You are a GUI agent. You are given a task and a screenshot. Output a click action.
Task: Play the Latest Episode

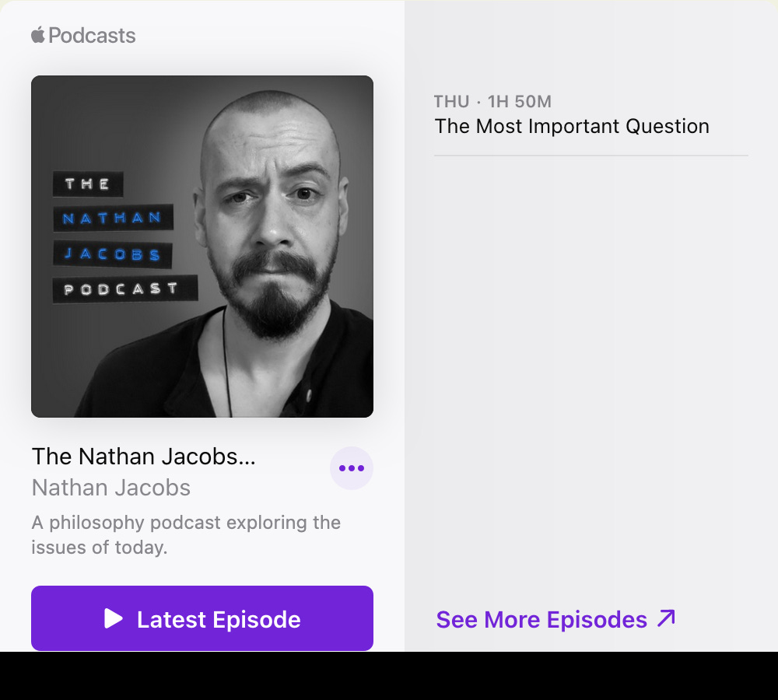202,618
